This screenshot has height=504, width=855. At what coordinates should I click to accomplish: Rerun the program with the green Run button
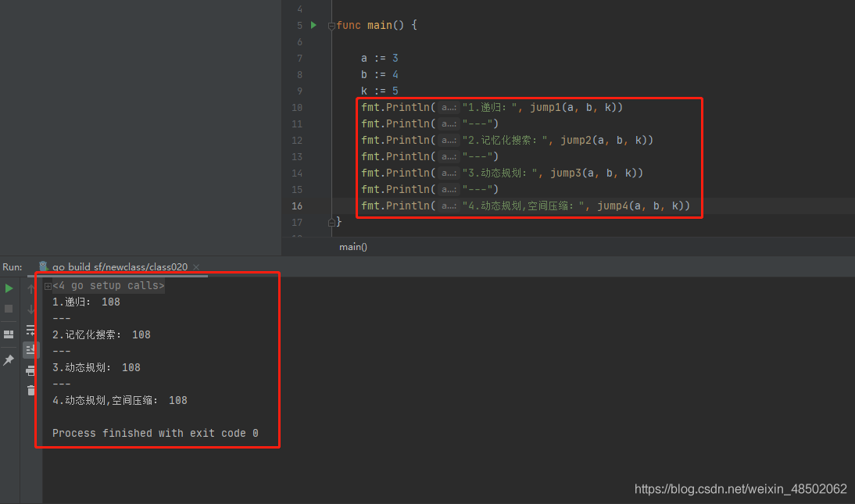point(9,288)
